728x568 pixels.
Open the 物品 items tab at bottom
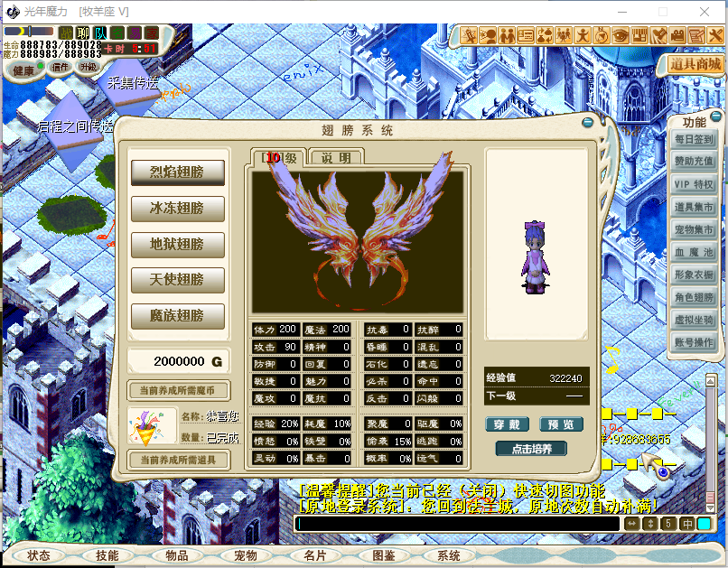click(x=177, y=555)
